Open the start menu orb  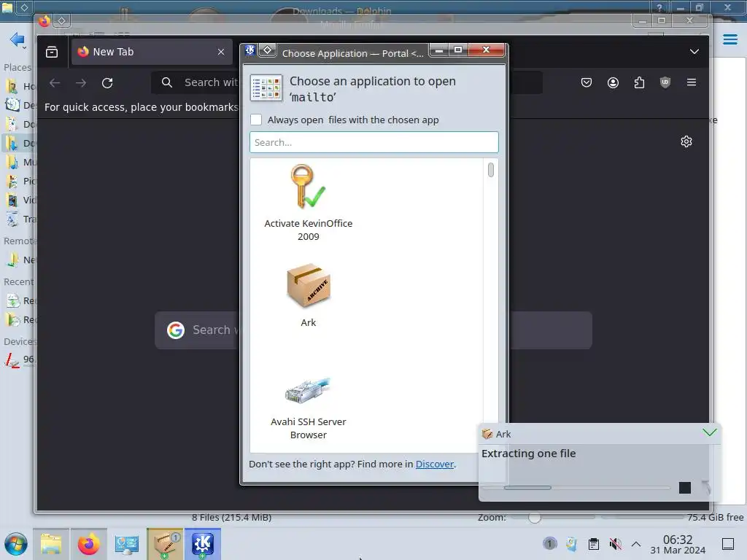[x=16, y=544]
